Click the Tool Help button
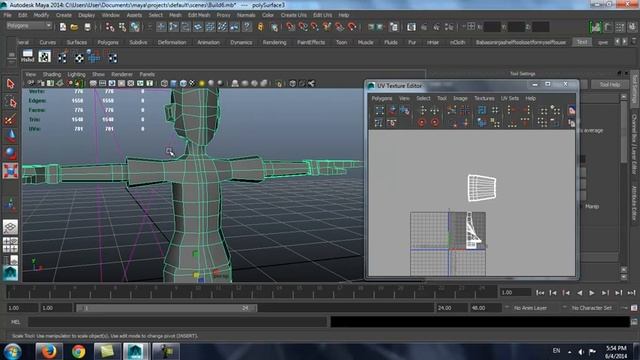The width and height of the screenshot is (640, 360). [x=609, y=84]
